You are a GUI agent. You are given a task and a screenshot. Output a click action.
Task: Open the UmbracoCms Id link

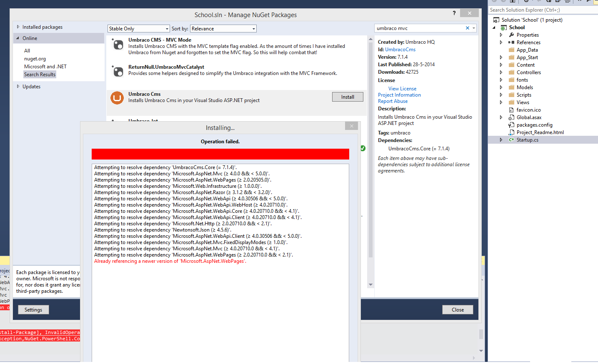[x=400, y=50]
